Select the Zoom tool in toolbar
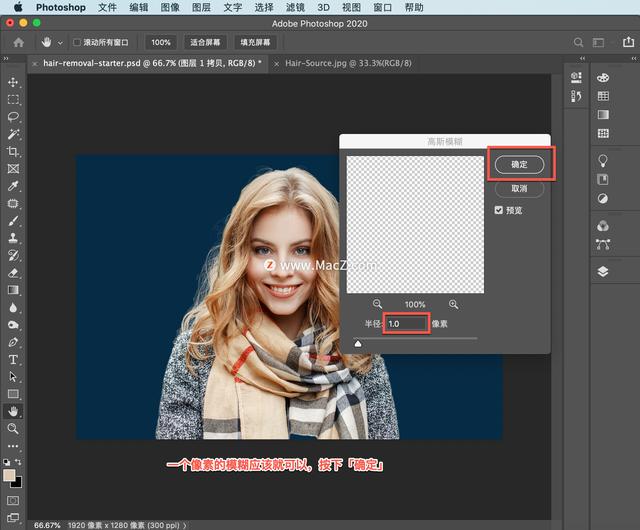 [x=13, y=428]
